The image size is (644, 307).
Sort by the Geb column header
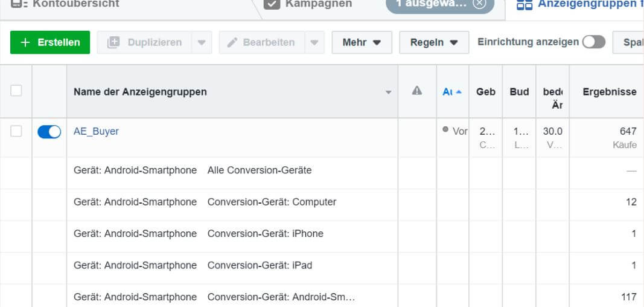[x=485, y=92]
